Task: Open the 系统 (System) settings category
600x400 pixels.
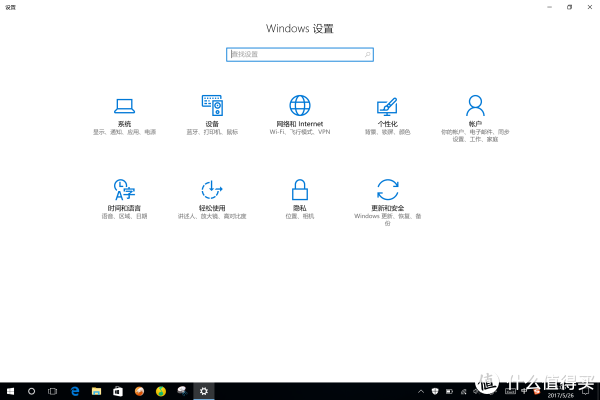Action: tap(124, 115)
